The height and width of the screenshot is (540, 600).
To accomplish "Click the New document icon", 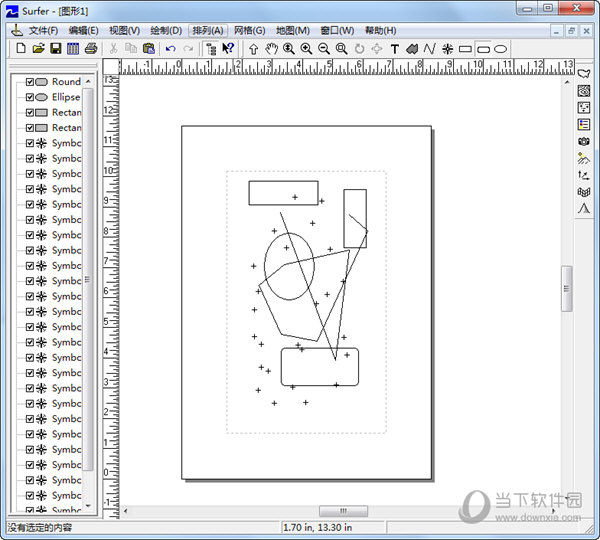I will pyautogui.click(x=21, y=48).
